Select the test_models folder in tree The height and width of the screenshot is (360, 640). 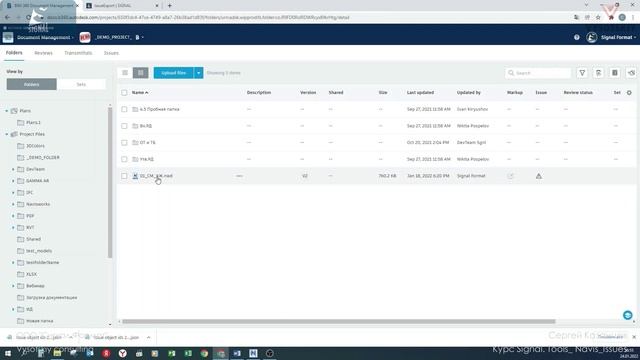tap(39, 251)
